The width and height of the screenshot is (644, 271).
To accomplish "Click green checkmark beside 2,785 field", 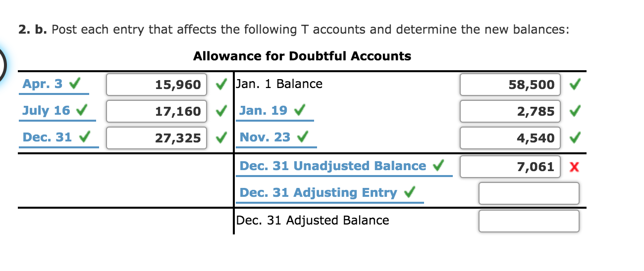I will [x=575, y=111].
